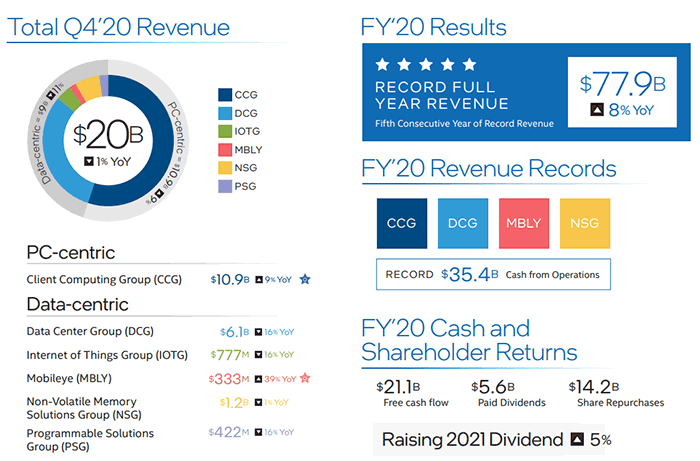Click the green IOTG segment of donut chart
The height and width of the screenshot is (461, 700).
(x=69, y=99)
